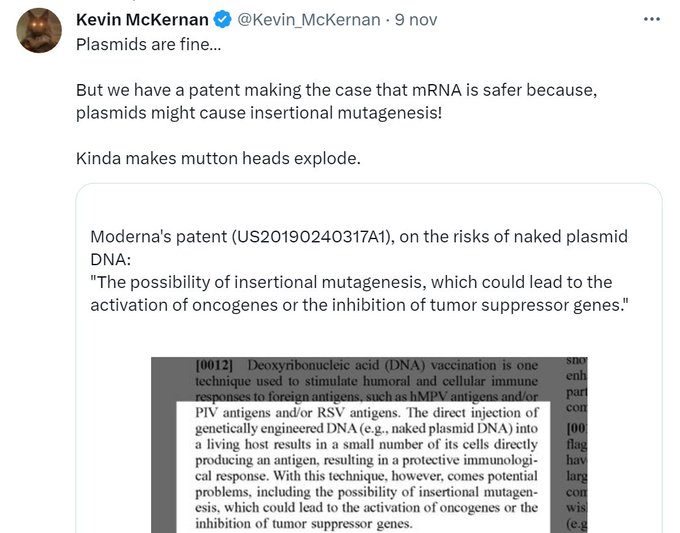Click Kevin McKernan's profile avatar
Viewport: 680px width, 533px height.
tap(40, 31)
